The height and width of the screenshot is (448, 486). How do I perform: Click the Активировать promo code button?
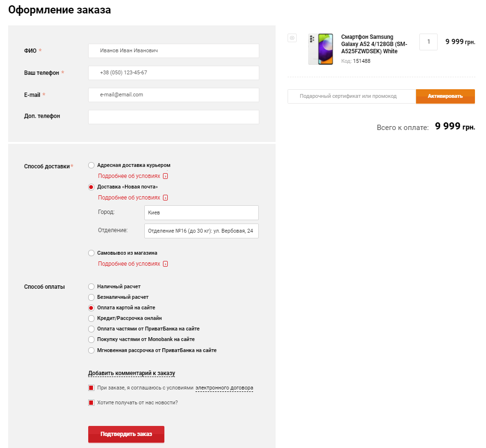(445, 96)
